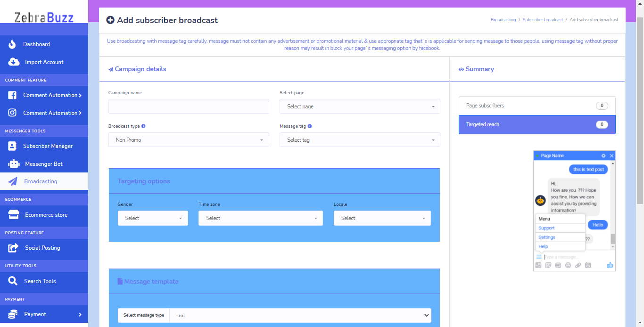Click the bot avatar in chat preview
Viewport: 644px width, 327px height.
click(540, 201)
